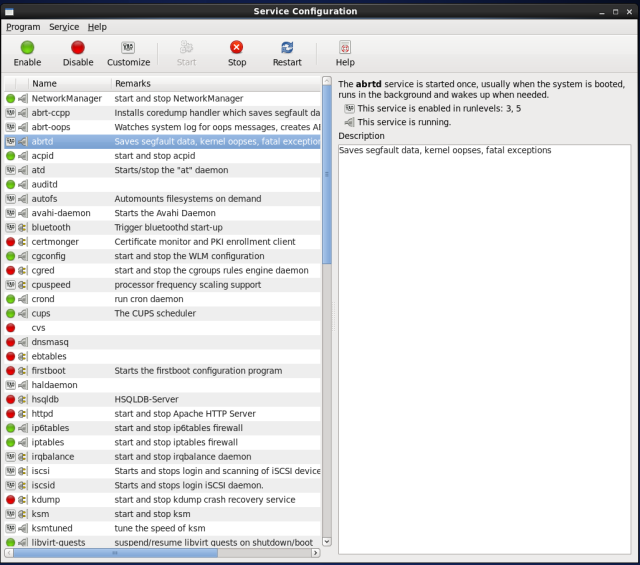Viewport: 640px width, 565px height.
Task: Click the Restart service icon
Action: [287, 47]
